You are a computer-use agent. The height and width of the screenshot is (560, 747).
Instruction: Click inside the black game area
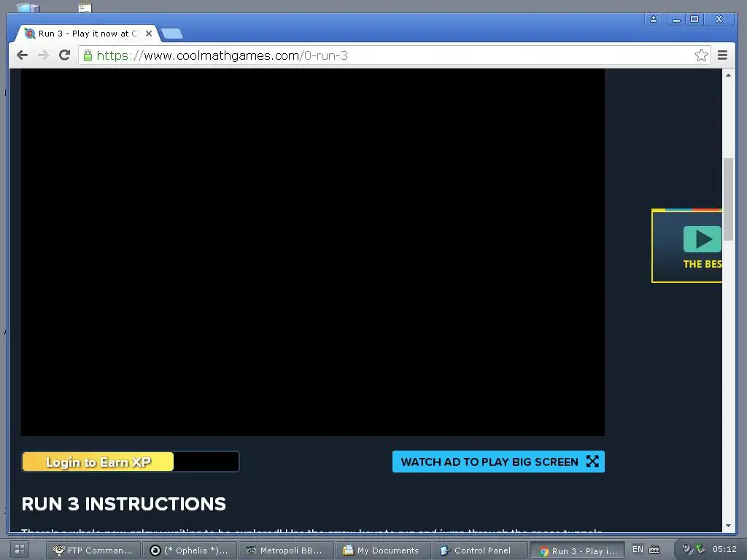[312, 252]
